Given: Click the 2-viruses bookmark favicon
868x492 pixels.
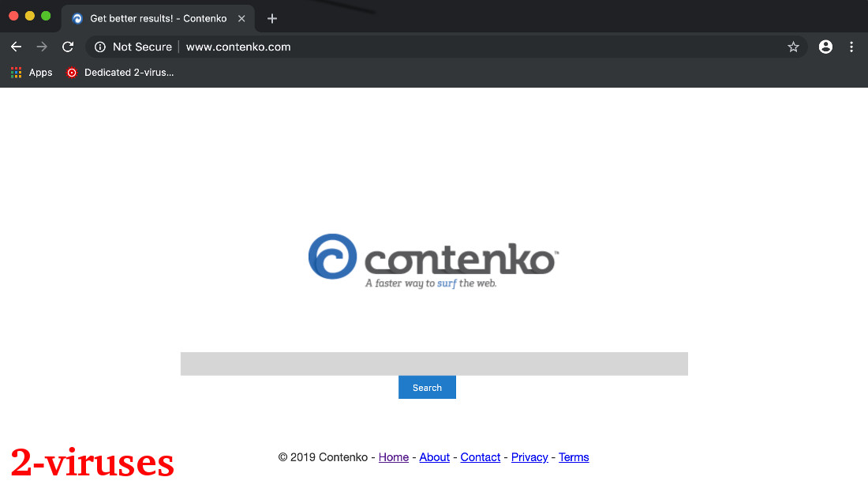Looking at the screenshot, I should point(71,72).
